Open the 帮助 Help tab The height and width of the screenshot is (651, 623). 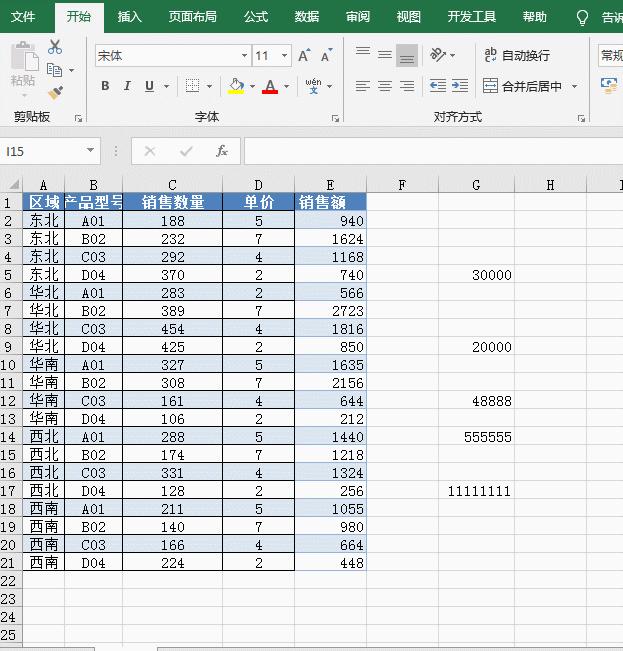pos(535,17)
